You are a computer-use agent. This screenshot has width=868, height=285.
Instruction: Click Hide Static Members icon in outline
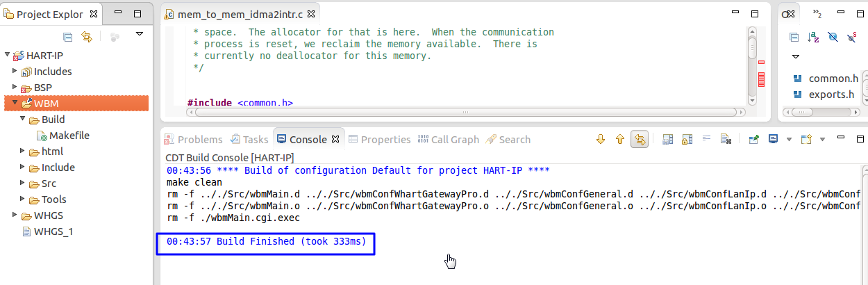point(851,37)
